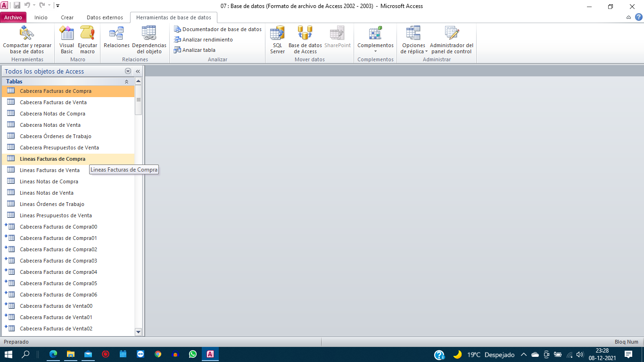The image size is (644, 362).
Task: Run Analizar rendimiento
Action: pyautogui.click(x=203, y=40)
